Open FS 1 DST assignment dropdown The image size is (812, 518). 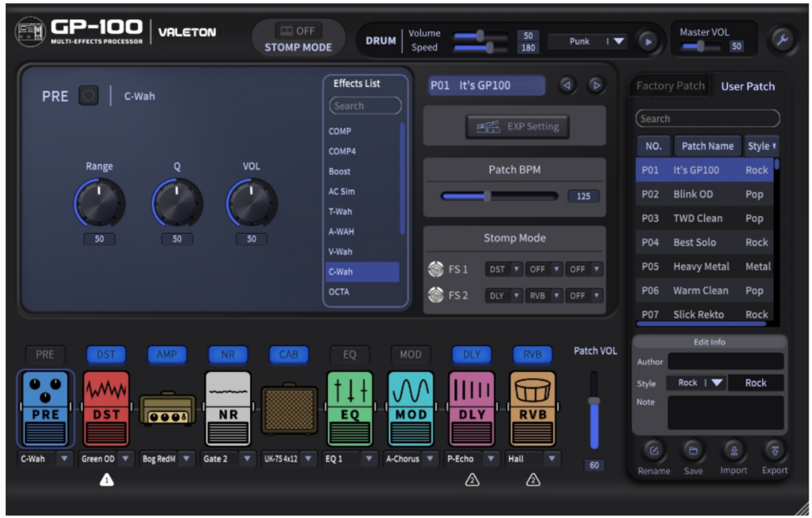503,269
